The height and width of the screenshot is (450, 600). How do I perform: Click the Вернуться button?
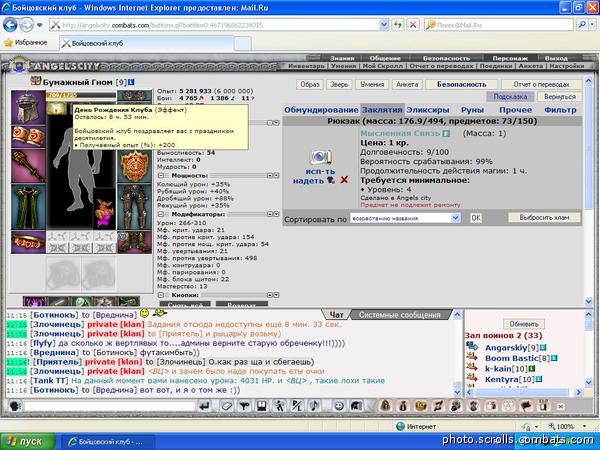click(x=559, y=96)
